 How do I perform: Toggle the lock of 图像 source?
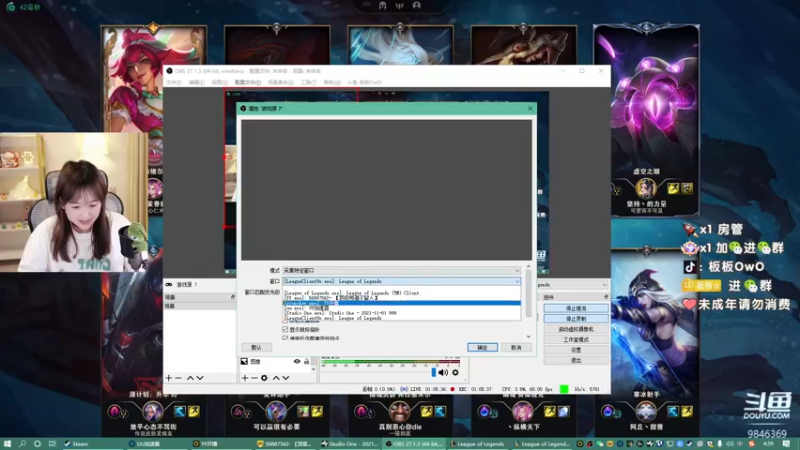coord(307,362)
